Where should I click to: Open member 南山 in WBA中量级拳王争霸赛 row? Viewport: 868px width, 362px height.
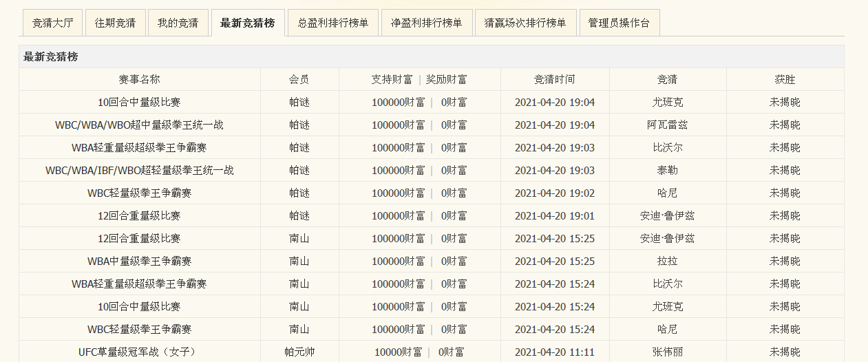pyautogui.click(x=299, y=261)
